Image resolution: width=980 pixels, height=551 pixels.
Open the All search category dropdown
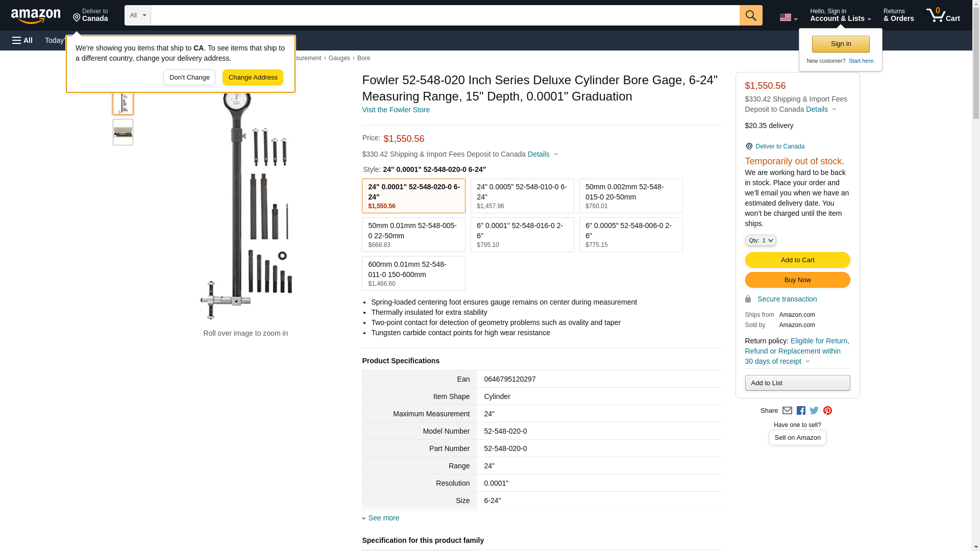(137, 15)
